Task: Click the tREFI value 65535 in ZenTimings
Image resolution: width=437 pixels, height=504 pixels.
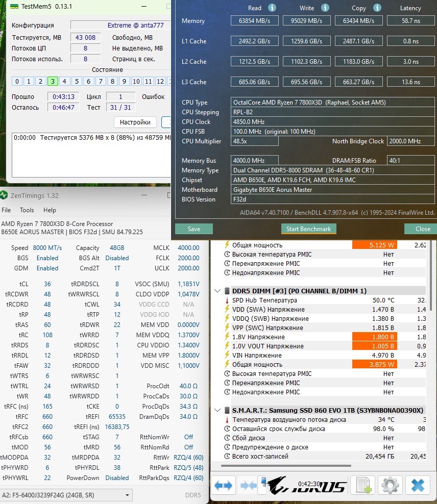Action: 117,417
